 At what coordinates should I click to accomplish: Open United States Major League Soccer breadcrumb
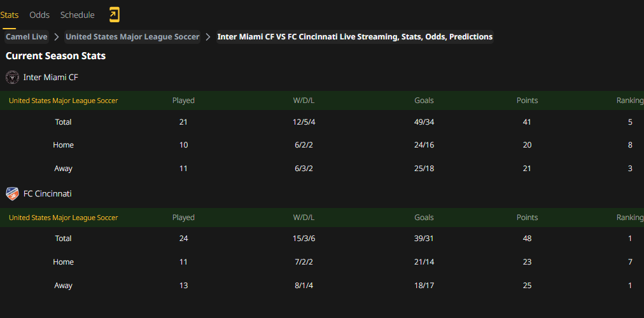tap(132, 37)
